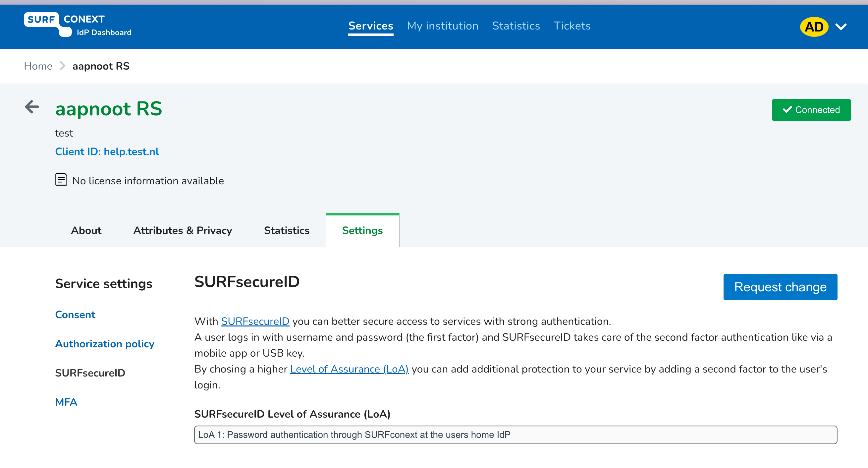
Task: Click the license document icon
Action: (61, 179)
